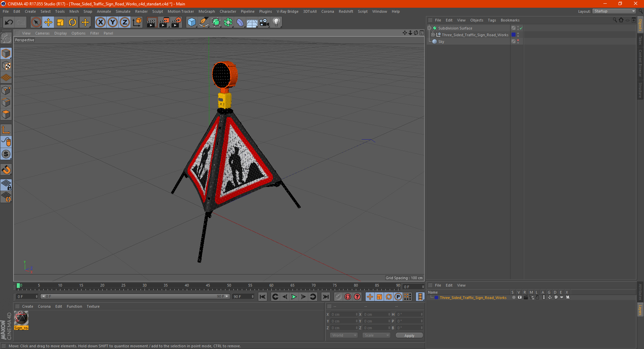Click the timeline range slider bar
This screenshot has height=349, width=644.
(x=135, y=297)
